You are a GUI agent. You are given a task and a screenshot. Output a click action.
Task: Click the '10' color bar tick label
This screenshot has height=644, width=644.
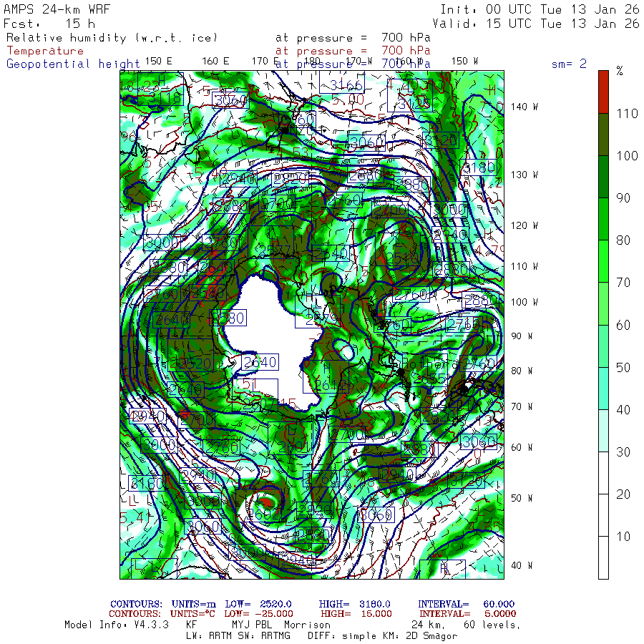click(623, 537)
